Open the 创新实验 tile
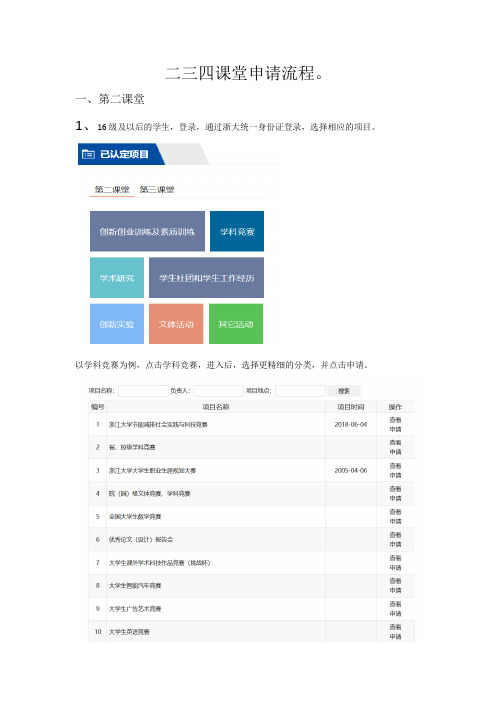This screenshot has width=496, height=702. [117, 324]
